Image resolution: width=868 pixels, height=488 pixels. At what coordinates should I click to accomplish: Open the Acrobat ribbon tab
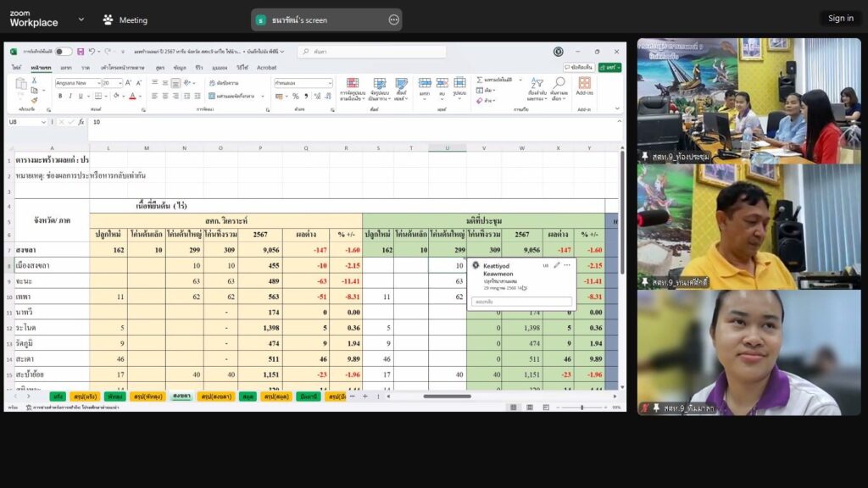point(266,67)
